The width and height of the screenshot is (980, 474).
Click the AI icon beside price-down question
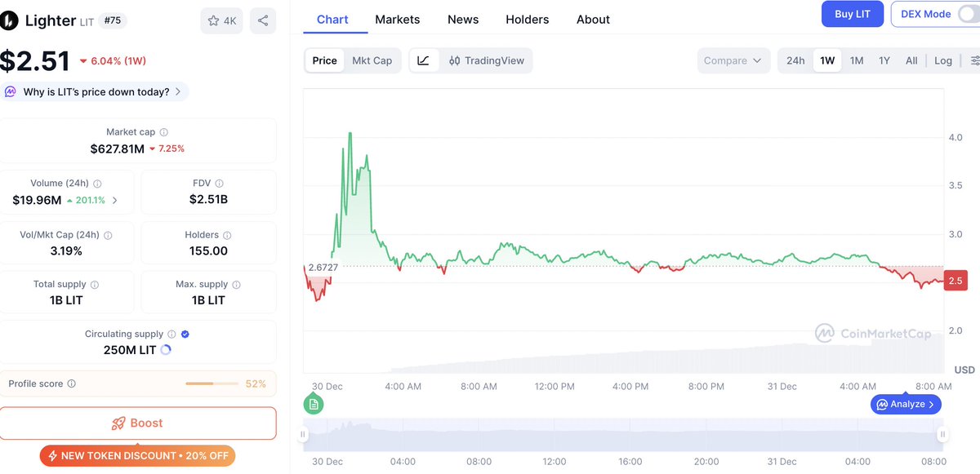point(11,92)
